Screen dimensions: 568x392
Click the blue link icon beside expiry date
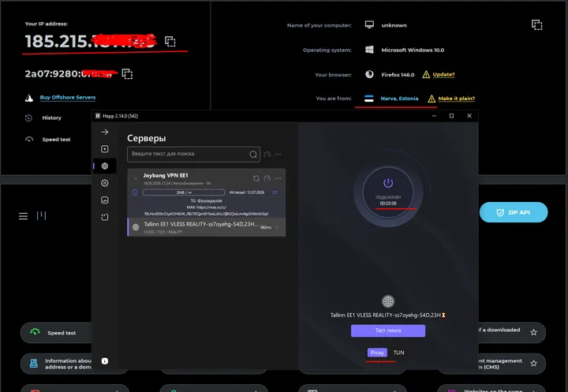pos(275,192)
